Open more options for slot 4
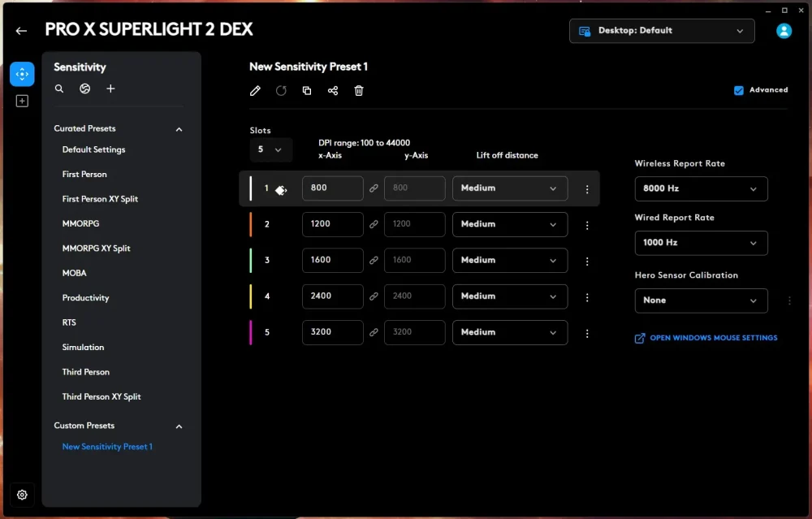Viewport: 812px width, 519px height. [x=587, y=297]
